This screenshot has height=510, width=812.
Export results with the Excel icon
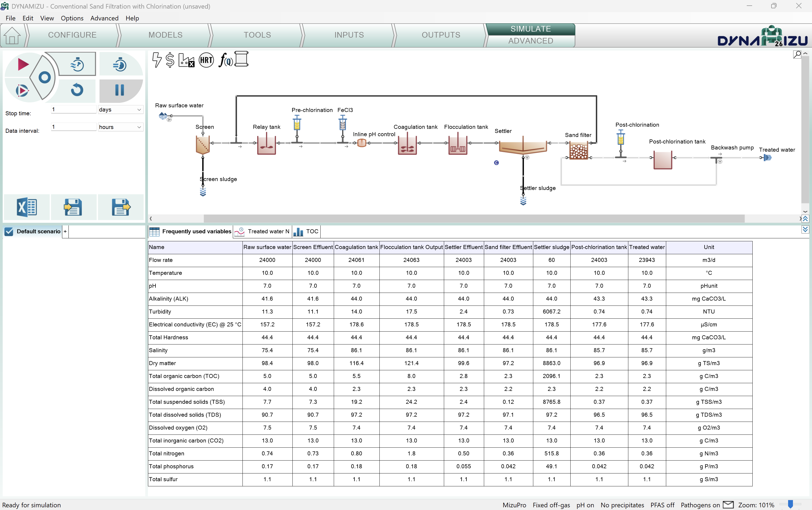(x=27, y=207)
